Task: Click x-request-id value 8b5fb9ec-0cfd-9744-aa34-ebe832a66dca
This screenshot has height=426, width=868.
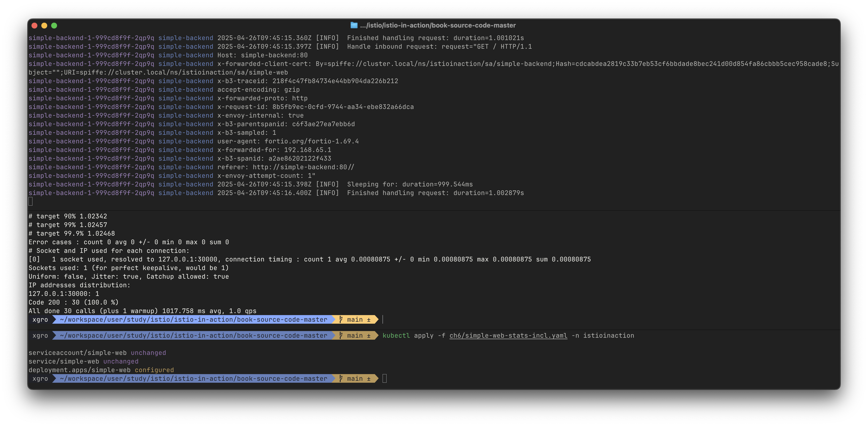Action: (x=343, y=107)
